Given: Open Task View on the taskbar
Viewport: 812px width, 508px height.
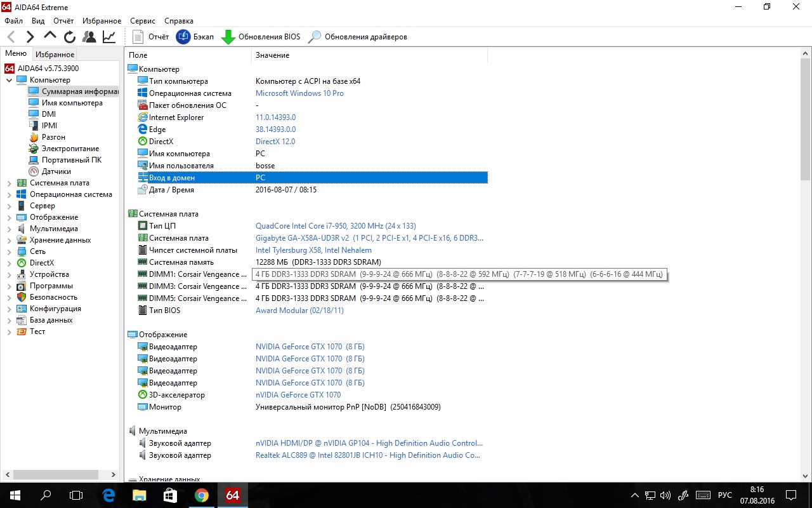Looking at the screenshot, I should click(x=76, y=495).
